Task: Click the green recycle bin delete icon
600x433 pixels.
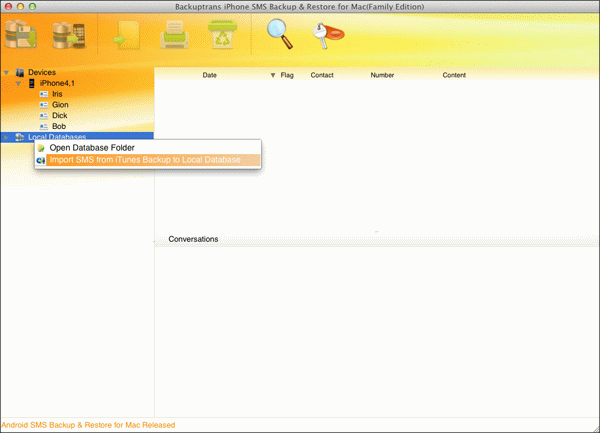Action: point(222,34)
